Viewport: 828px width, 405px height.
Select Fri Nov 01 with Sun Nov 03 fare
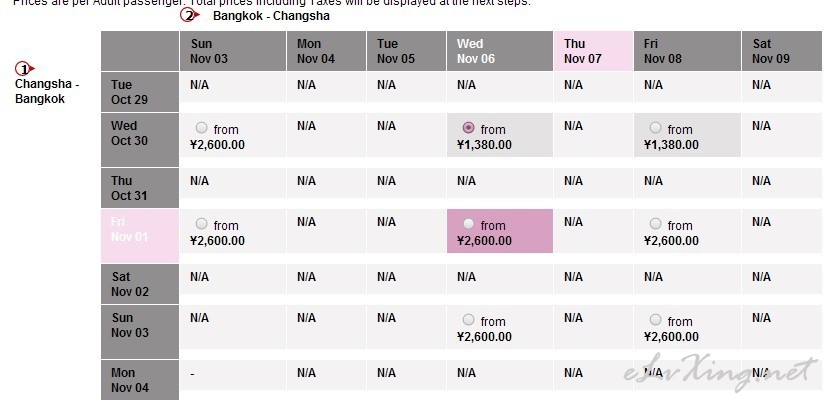click(202, 224)
